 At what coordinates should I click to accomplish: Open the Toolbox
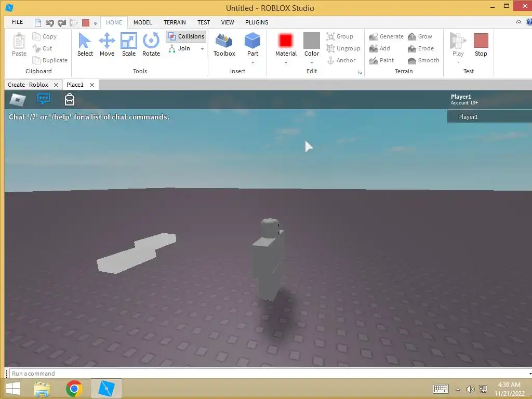pyautogui.click(x=224, y=45)
